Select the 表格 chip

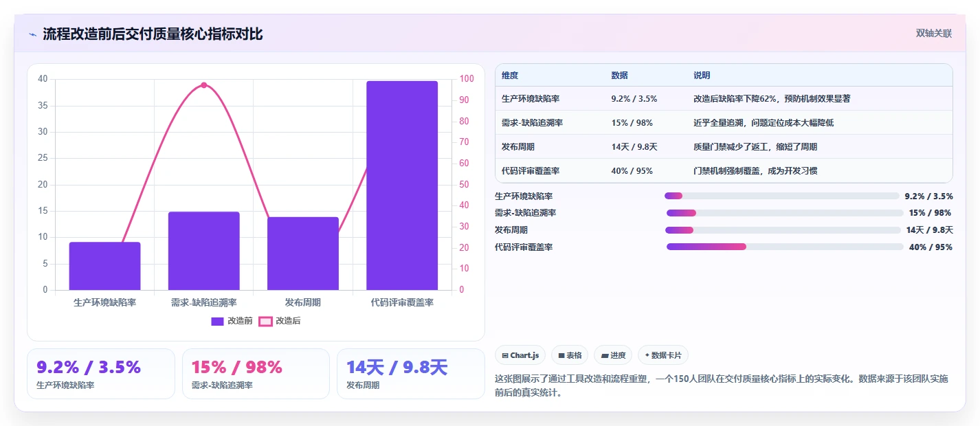570,355
